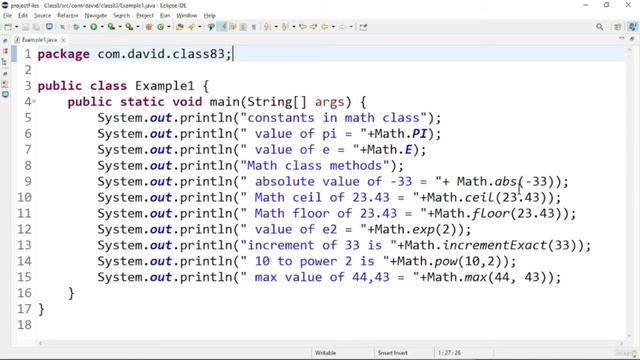The image size is (640, 360).
Task: Open the External Tools dropdown arrow
Action: pyautogui.click(x=138, y=27)
